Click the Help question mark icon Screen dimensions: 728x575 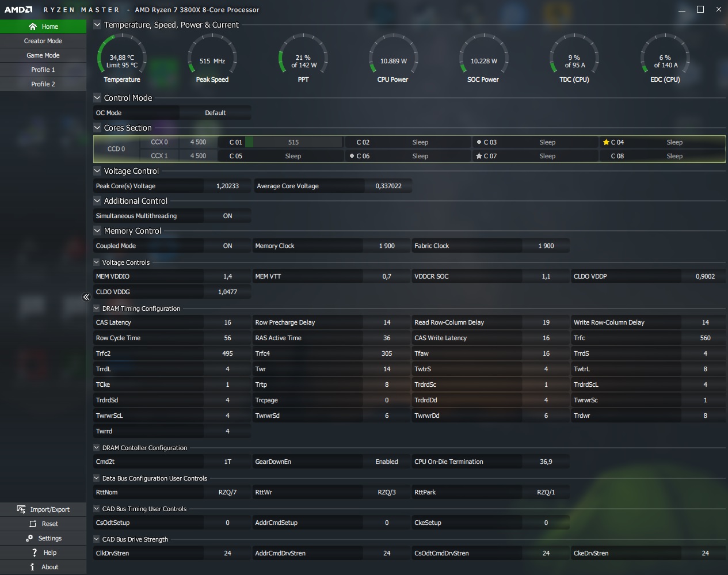tap(34, 553)
